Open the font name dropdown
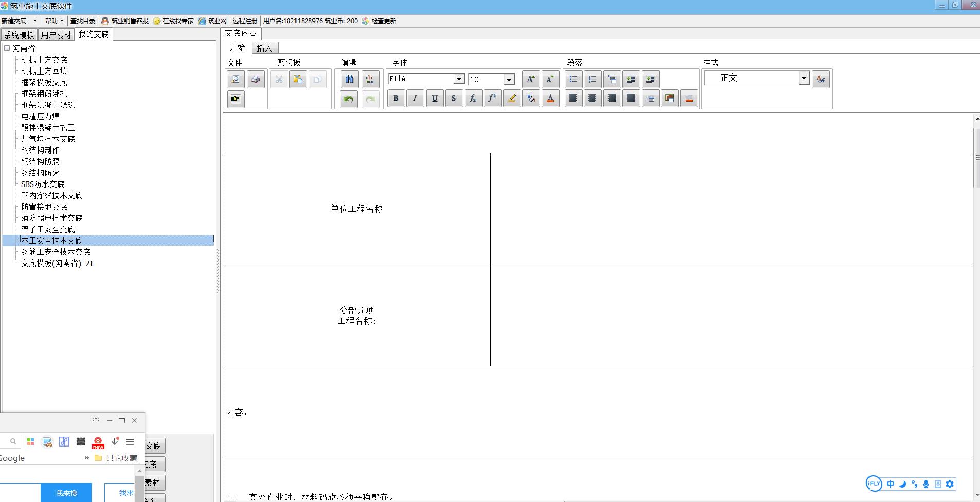The image size is (980, 502). [459, 79]
